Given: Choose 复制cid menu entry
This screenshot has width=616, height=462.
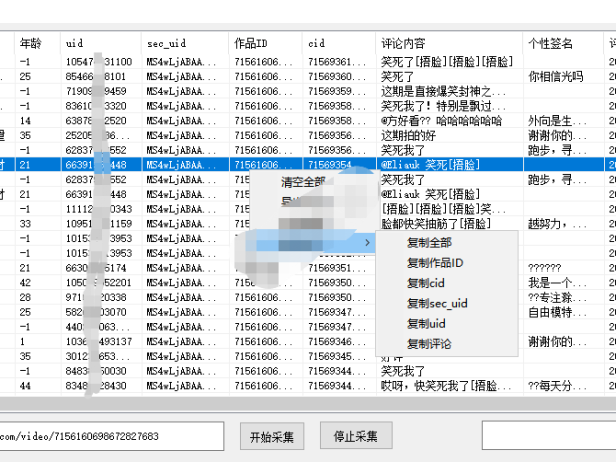Looking at the screenshot, I should (425, 283).
